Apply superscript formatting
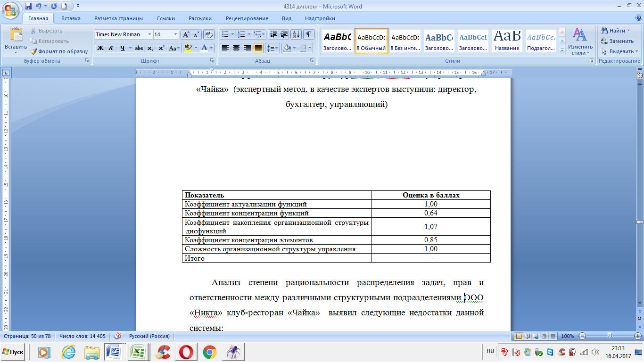Image resolution: width=644 pixels, height=362 pixels. 161,48
